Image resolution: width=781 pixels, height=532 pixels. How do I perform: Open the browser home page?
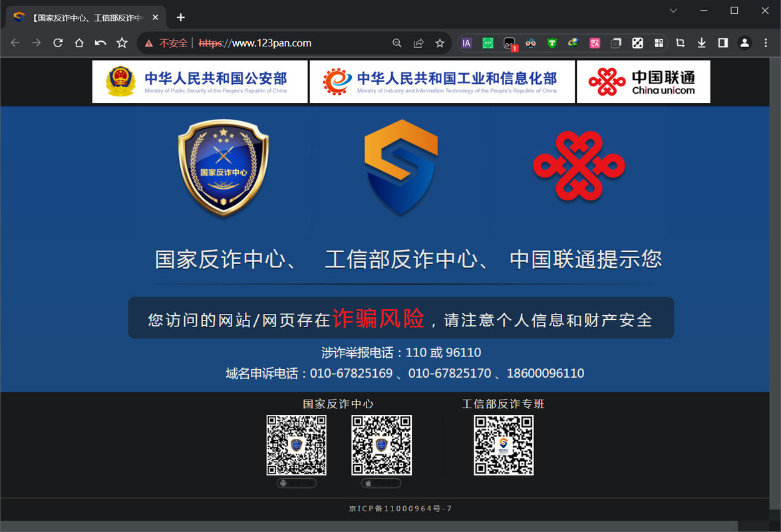coord(79,43)
